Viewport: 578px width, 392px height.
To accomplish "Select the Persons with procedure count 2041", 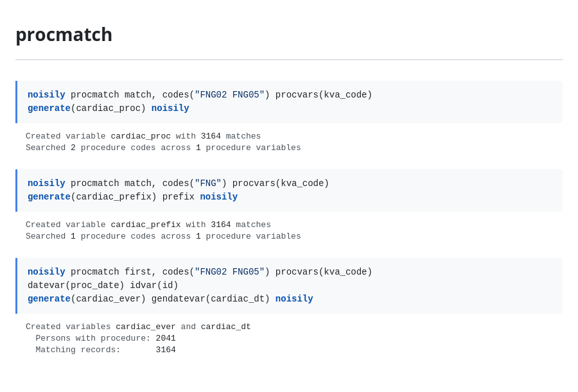I will pos(166,338).
